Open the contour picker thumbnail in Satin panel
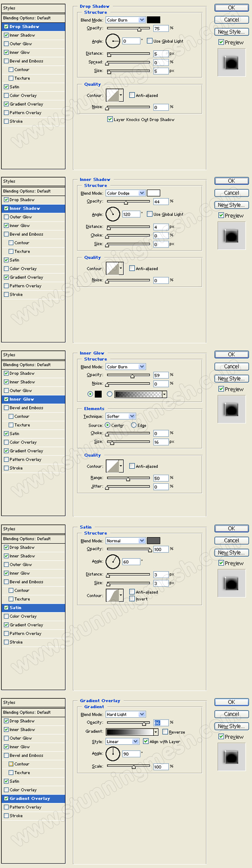 112,595
